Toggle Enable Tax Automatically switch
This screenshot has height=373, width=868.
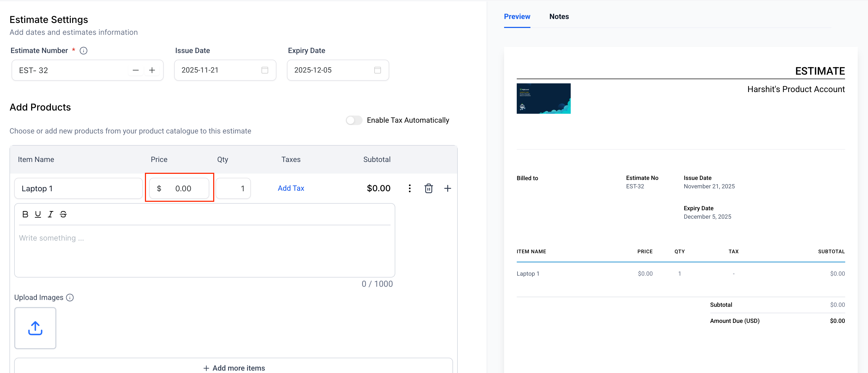coord(354,120)
